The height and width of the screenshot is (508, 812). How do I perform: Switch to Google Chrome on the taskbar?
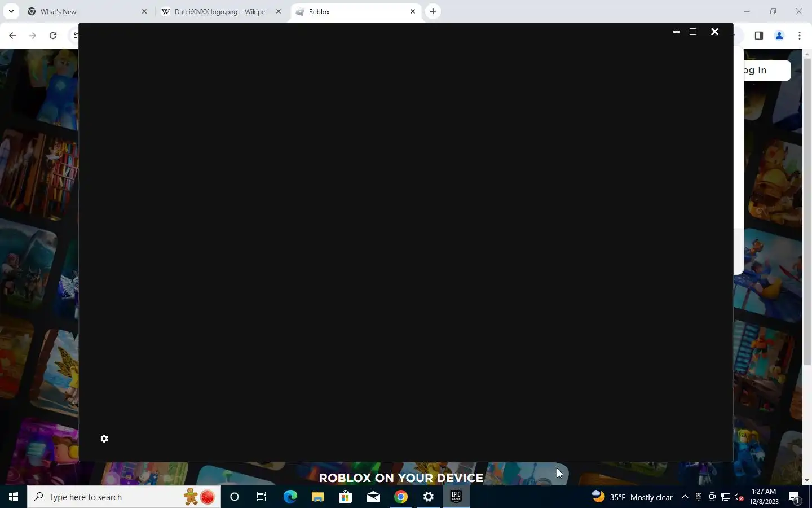point(400,497)
